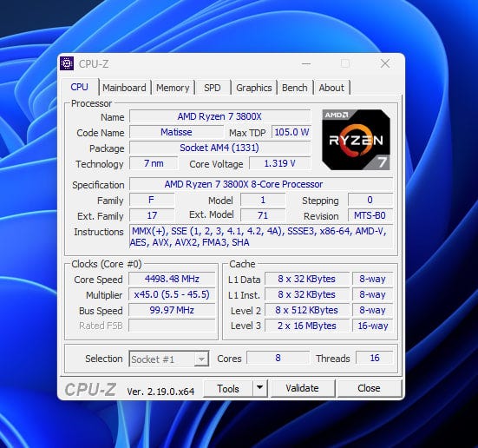Click the Code Name value Matisse

[x=176, y=132]
